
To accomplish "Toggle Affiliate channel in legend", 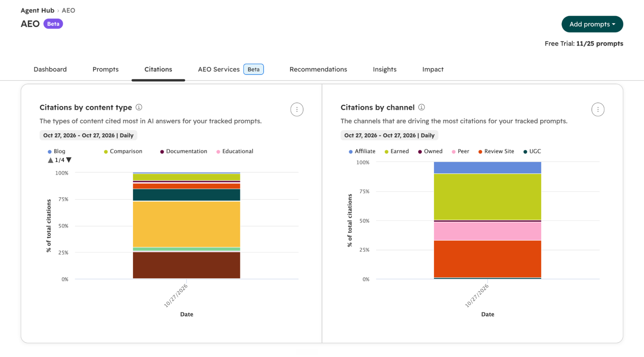I will click(x=362, y=151).
